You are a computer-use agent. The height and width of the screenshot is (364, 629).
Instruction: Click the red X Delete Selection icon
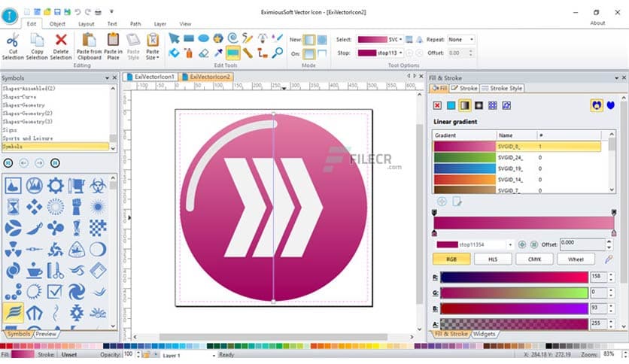[x=61, y=40]
